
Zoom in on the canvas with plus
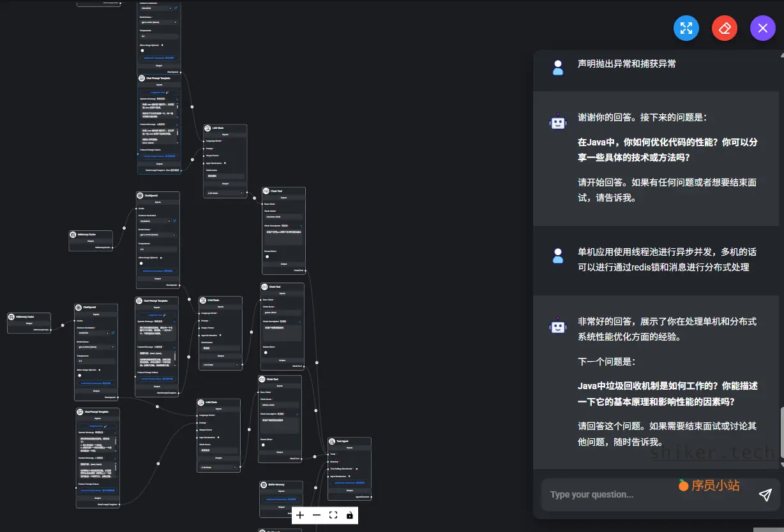300,515
